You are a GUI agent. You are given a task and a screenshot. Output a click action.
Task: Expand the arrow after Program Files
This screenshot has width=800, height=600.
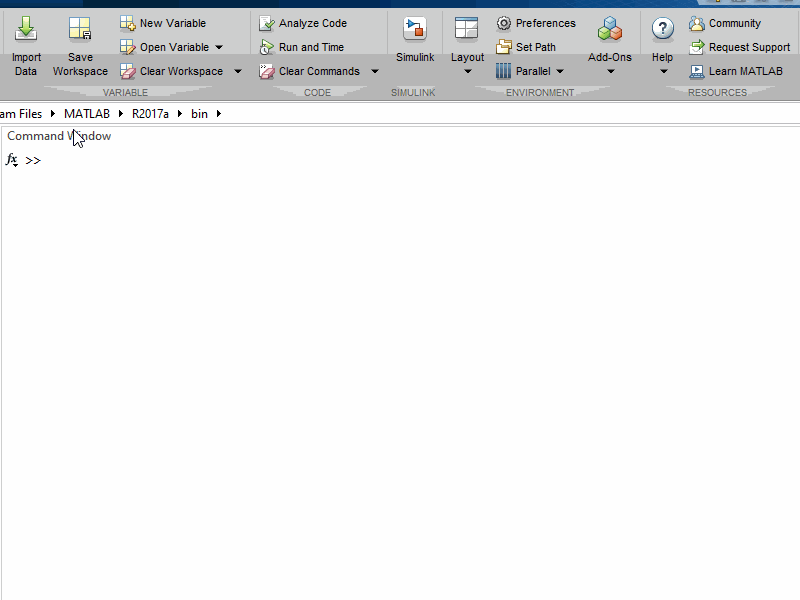point(53,114)
